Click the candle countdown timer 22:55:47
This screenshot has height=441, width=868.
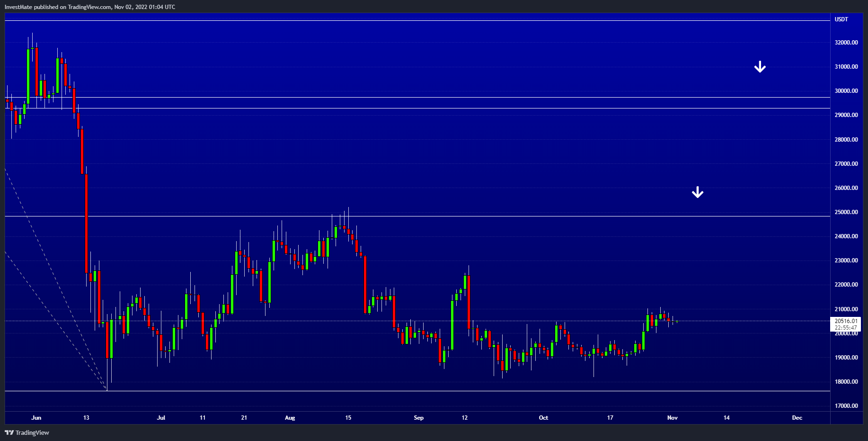[846, 328]
